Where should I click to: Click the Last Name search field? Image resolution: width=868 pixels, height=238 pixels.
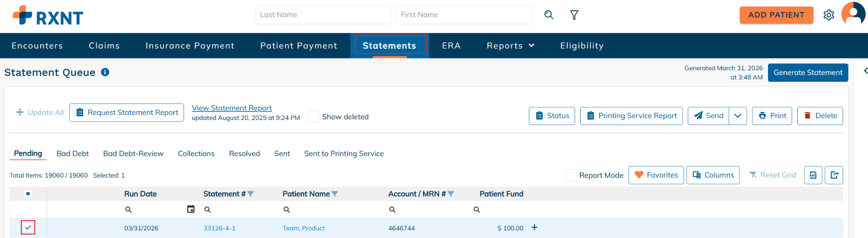click(323, 15)
